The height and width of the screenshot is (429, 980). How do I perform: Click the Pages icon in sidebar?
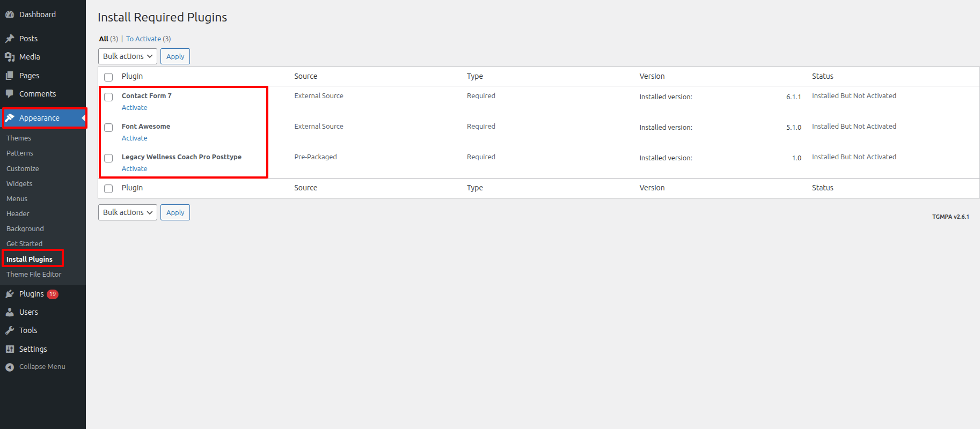(10, 76)
